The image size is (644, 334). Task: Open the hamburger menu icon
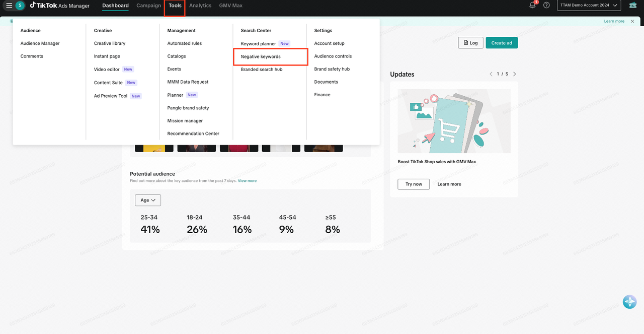pos(9,6)
